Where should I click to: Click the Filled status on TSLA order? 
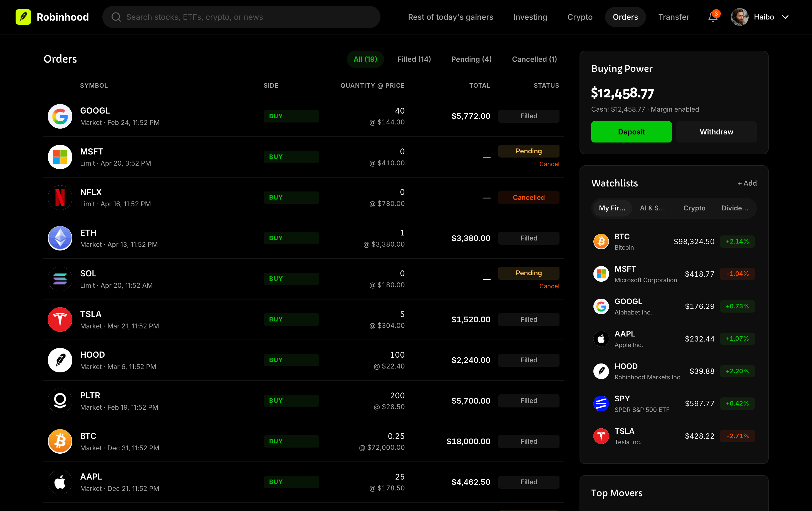coord(528,320)
